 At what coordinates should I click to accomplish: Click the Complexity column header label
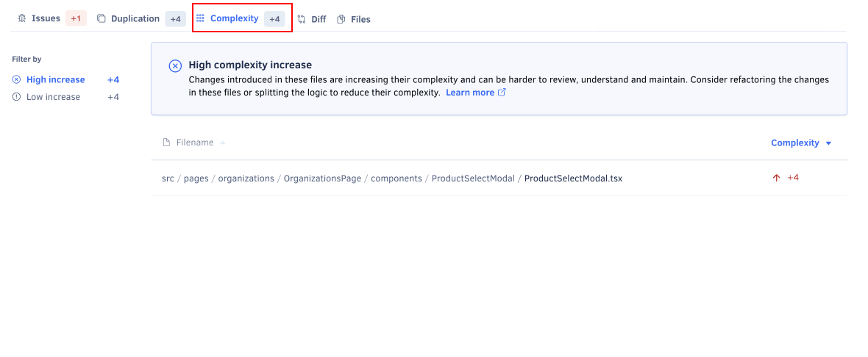click(x=794, y=143)
